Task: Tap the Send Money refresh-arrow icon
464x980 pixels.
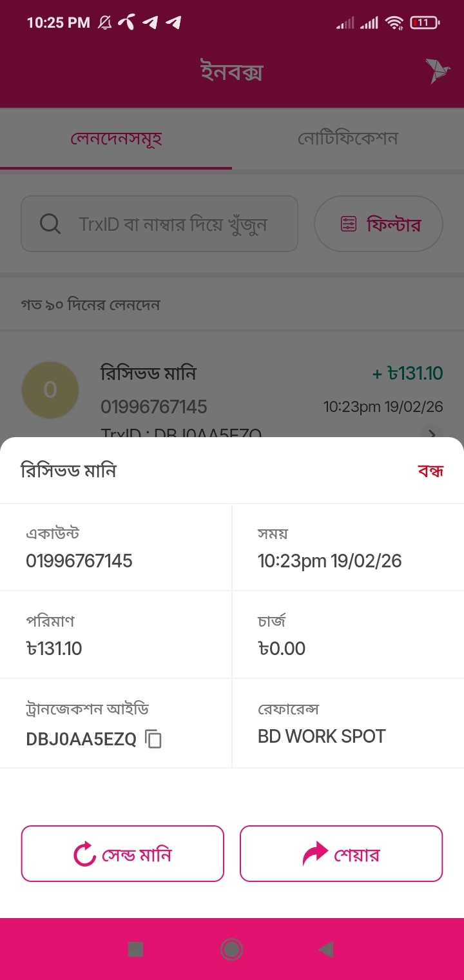Action: [84, 854]
